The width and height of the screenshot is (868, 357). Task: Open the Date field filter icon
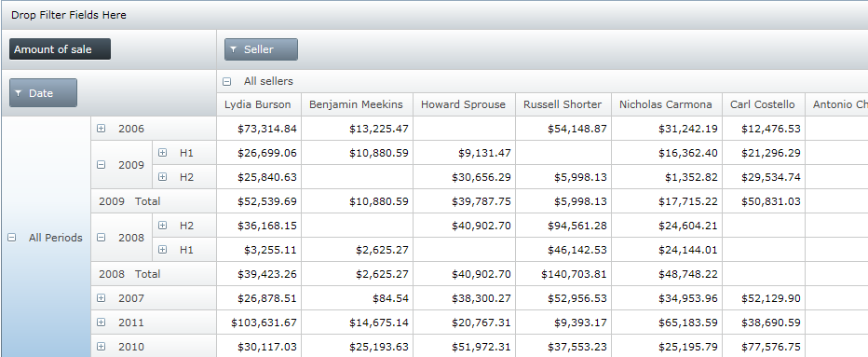coord(19,93)
